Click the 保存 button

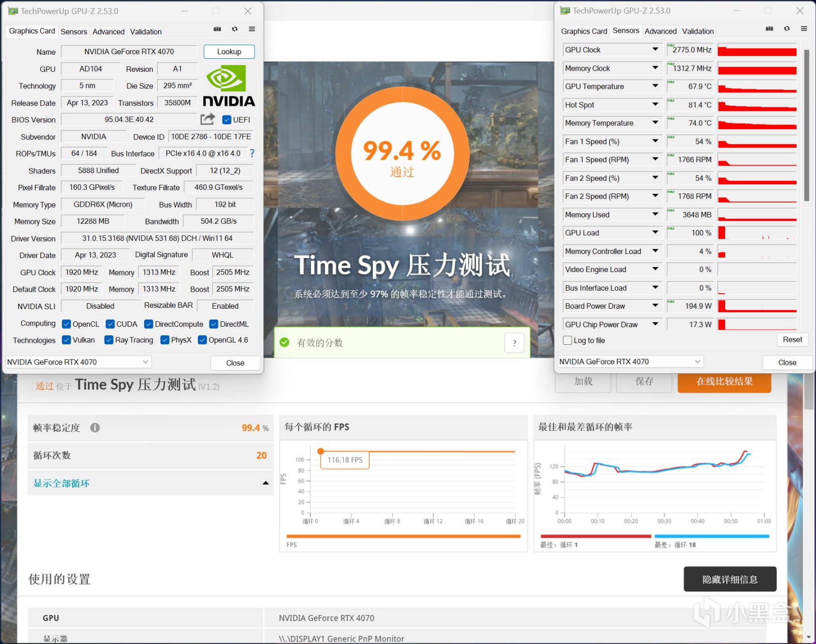(x=644, y=381)
